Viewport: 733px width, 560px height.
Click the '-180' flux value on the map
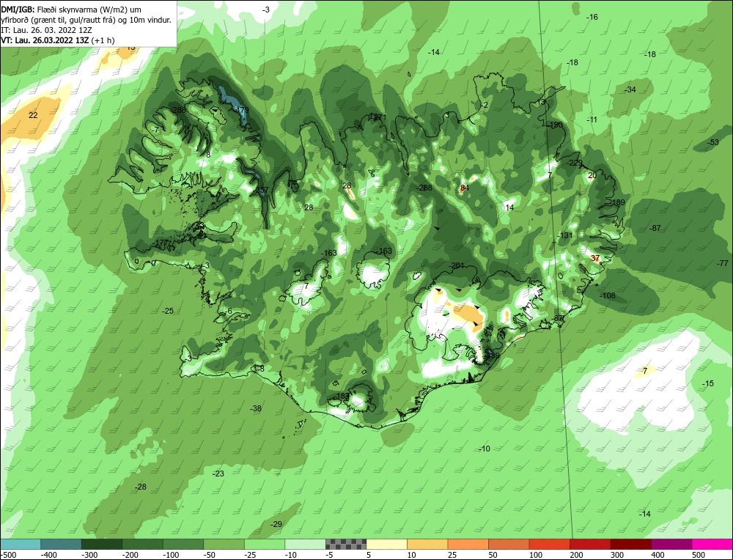(x=555, y=125)
